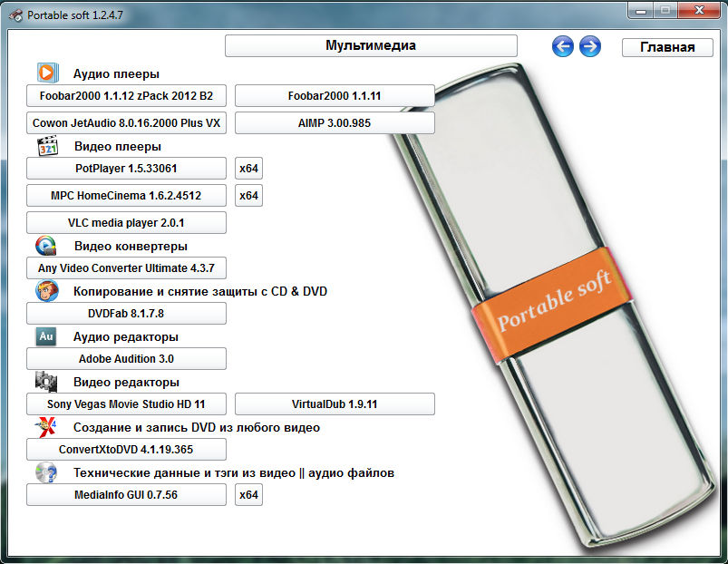
Task: Click the MediaInfo disc category icon
Action: (x=46, y=472)
